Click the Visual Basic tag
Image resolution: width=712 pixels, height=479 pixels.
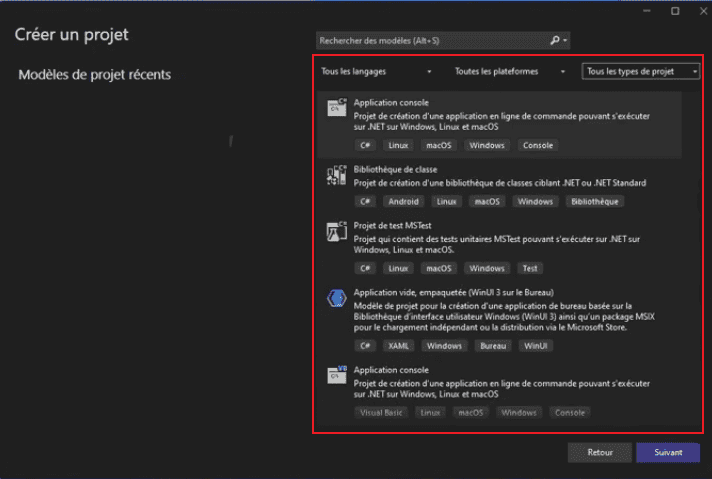pyautogui.click(x=381, y=413)
